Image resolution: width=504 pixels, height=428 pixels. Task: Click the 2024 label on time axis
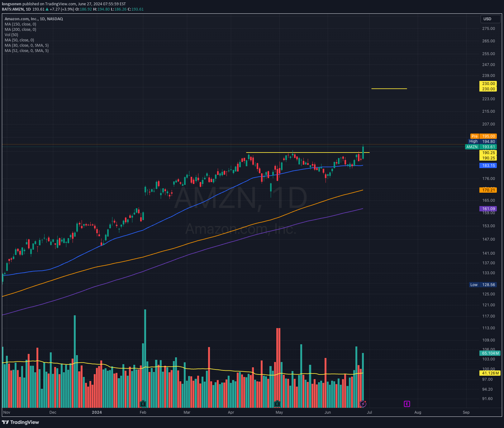coord(97,412)
